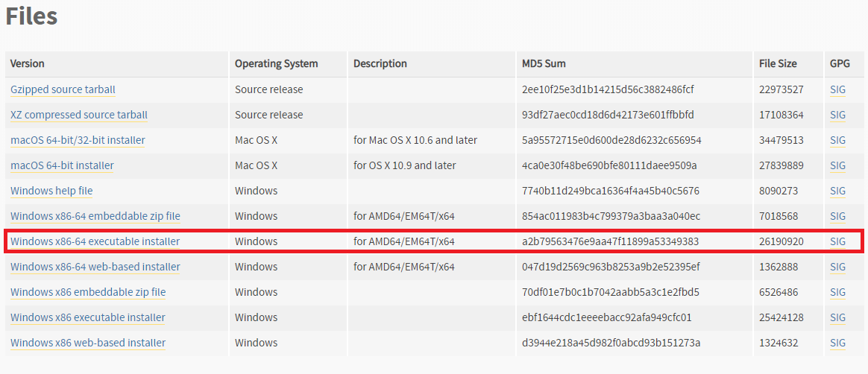The image size is (868, 374).
Task: Click 'Source release' in XZ tarball row
Action: 269,115
